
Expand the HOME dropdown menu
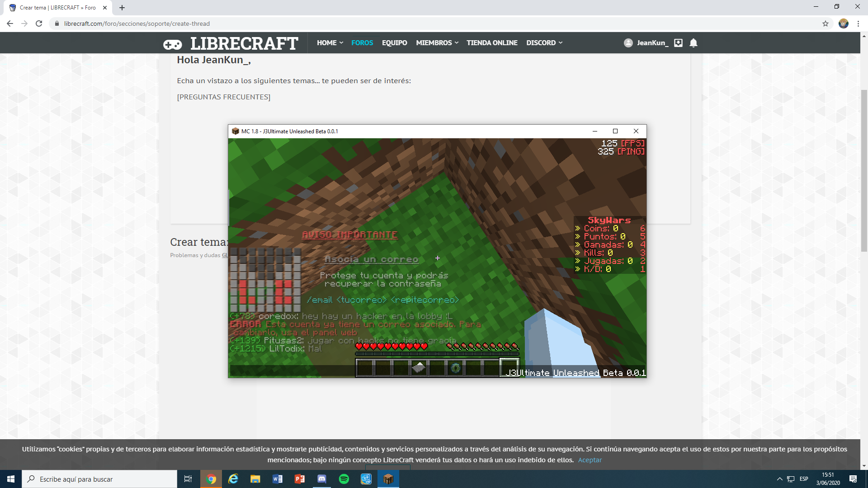tap(330, 43)
